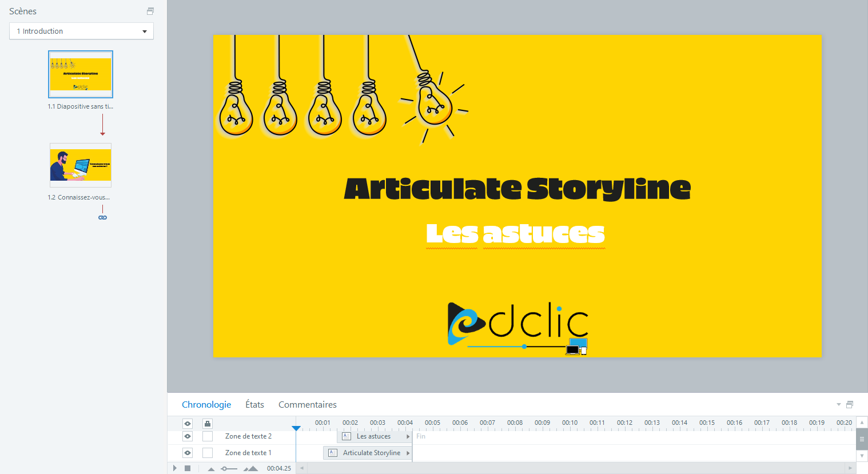This screenshot has height=474, width=868.
Task: Switch to the États tab
Action: 254,404
